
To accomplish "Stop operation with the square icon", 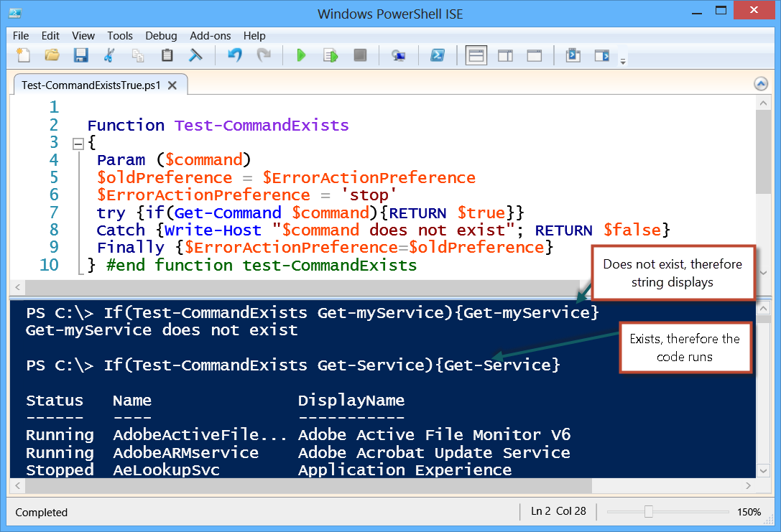I will (x=360, y=55).
